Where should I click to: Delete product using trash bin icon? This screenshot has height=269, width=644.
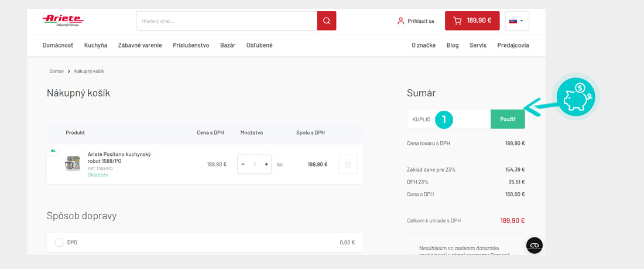point(348,165)
